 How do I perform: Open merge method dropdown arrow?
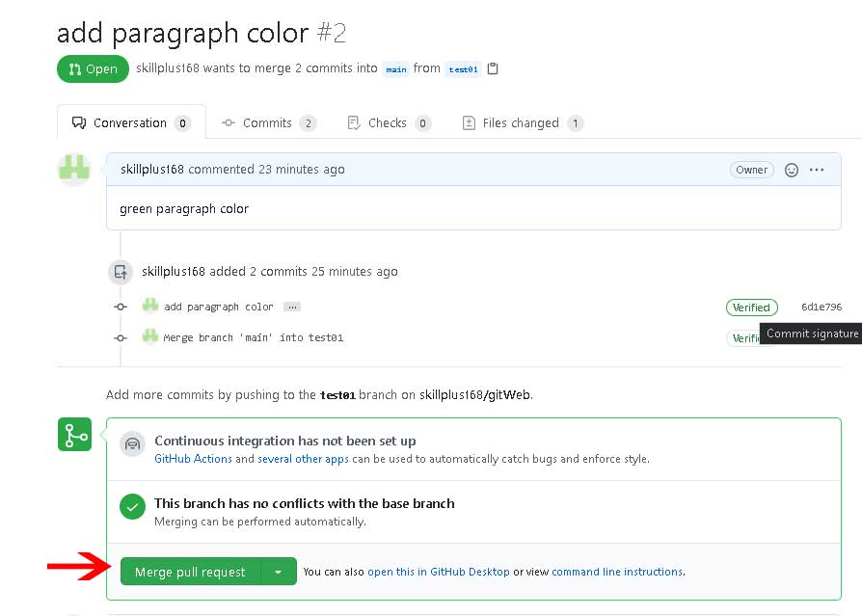pyautogui.click(x=279, y=572)
